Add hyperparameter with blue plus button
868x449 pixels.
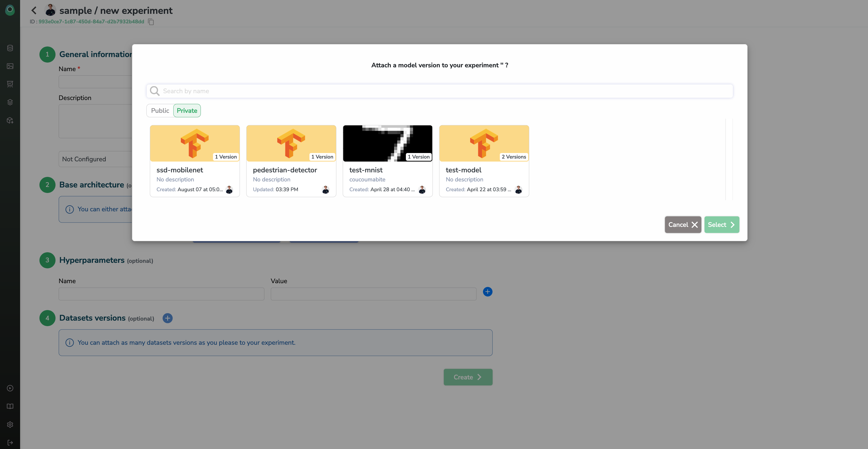coord(487,291)
